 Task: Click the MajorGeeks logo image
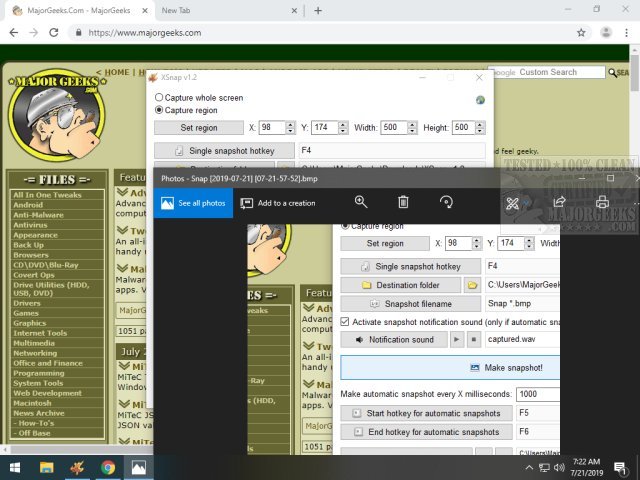[x=57, y=114]
